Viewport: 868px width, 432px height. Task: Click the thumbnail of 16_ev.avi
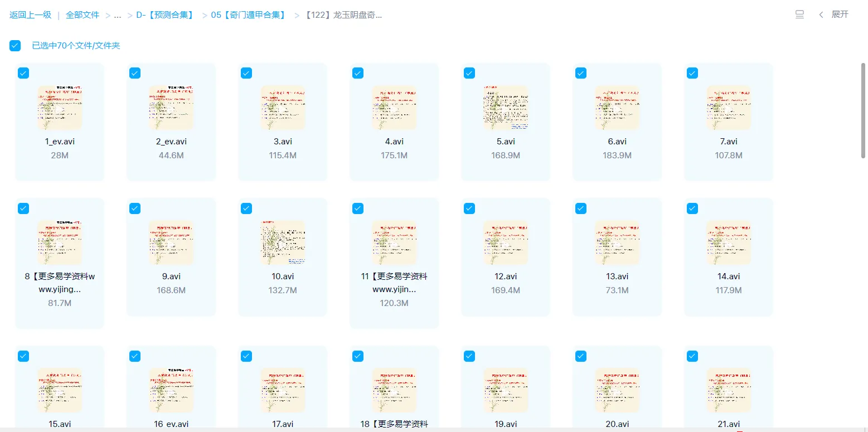pos(171,391)
